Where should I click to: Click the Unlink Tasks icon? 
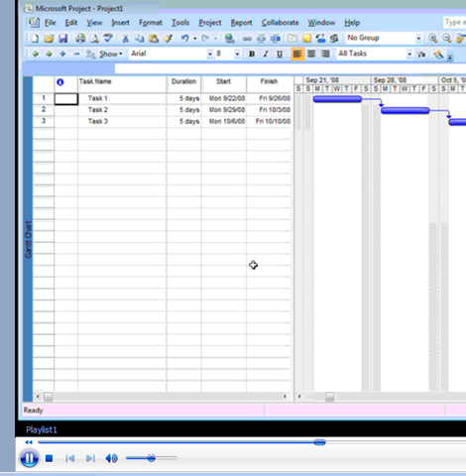[x=261, y=39]
